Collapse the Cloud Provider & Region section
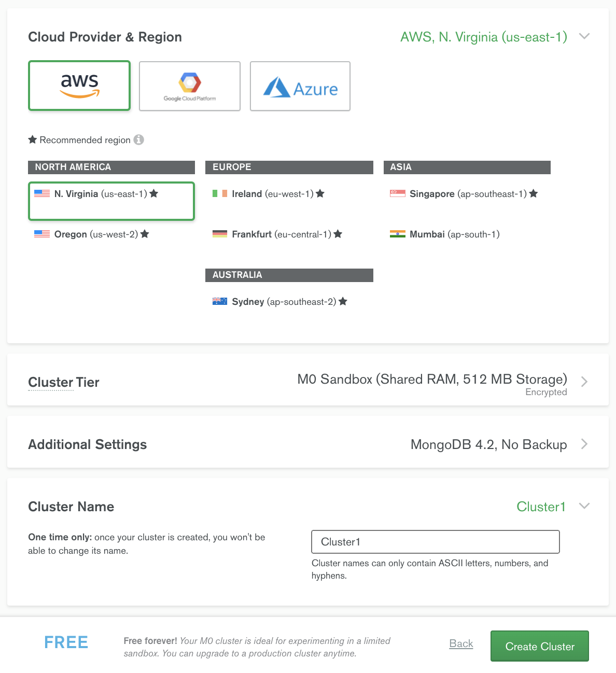The image size is (616, 673). [584, 36]
